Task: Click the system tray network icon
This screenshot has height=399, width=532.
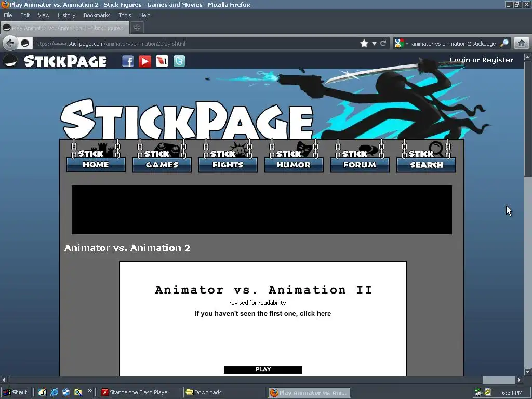Action: (478, 392)
